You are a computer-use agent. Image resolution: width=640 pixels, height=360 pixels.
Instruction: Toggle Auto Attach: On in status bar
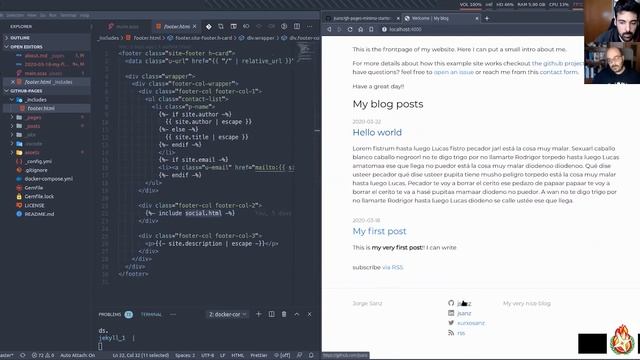point(78,356)
